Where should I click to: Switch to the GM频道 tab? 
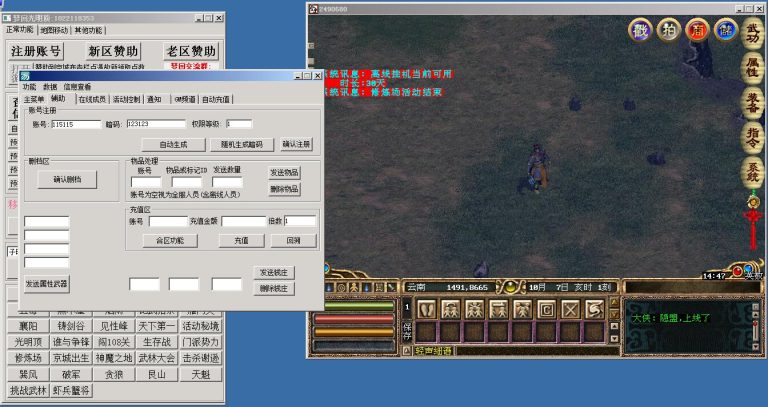coord(185,99)
